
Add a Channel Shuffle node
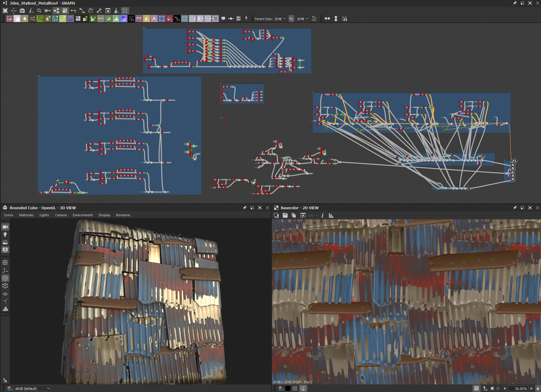tap(32, 19)
